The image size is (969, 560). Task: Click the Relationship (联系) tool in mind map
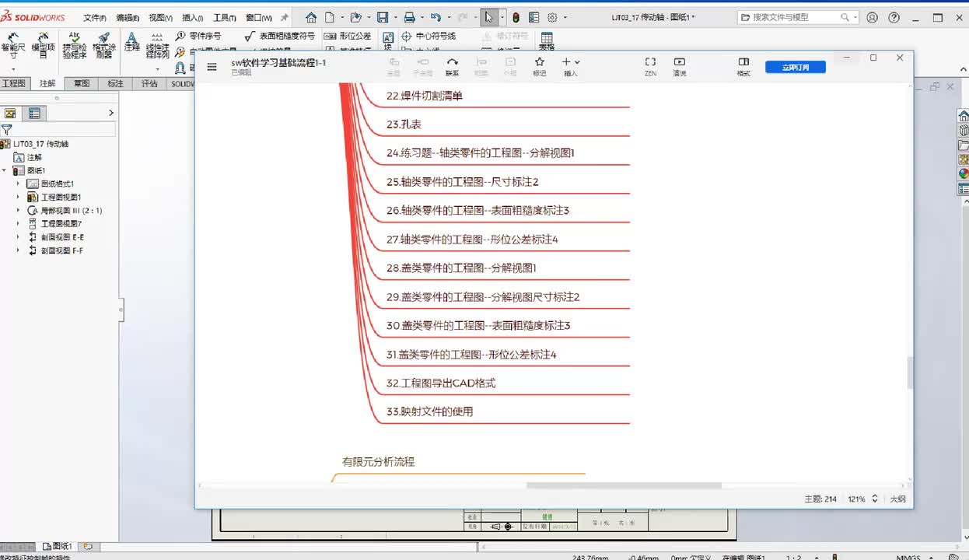tap(452, 67)
